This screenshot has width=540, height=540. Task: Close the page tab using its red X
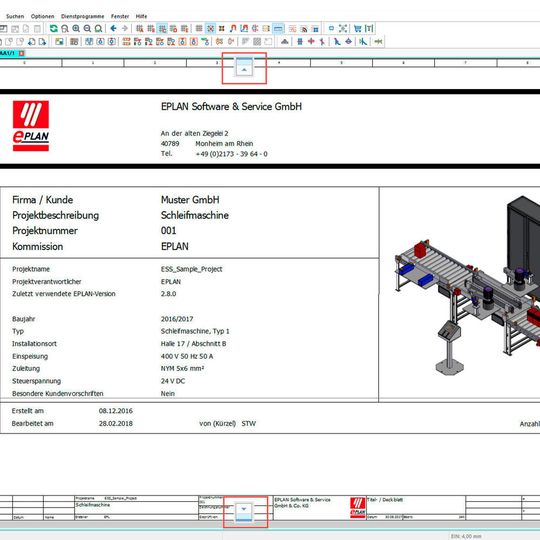point(22,53)
